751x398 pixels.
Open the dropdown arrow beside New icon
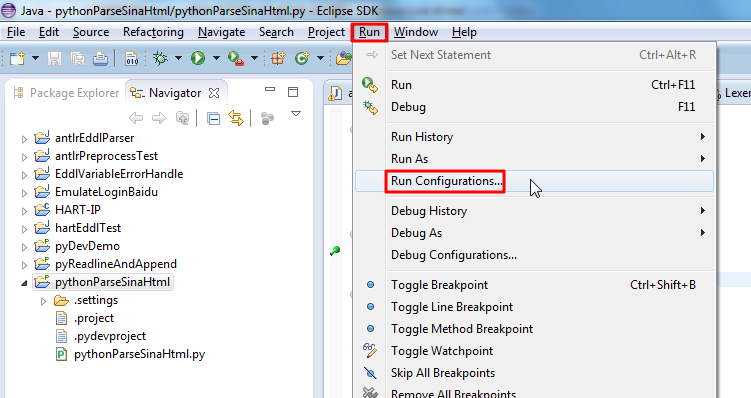pos(35,58)
